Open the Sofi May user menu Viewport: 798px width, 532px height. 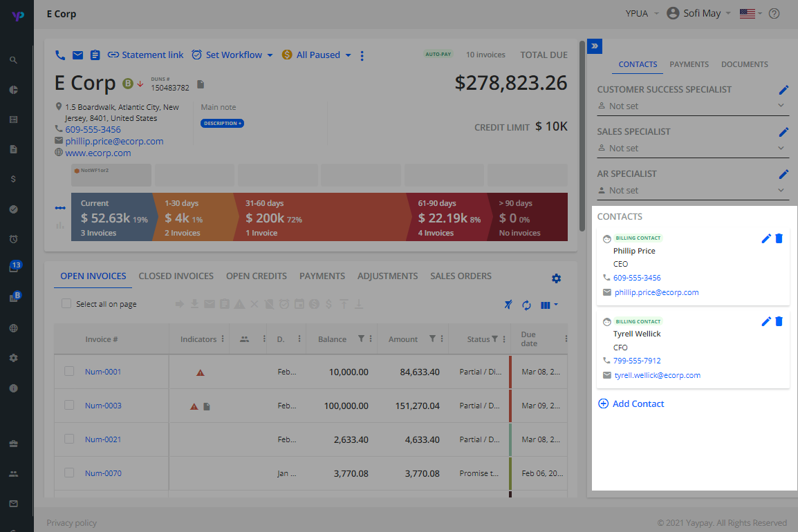coord(698,13)
